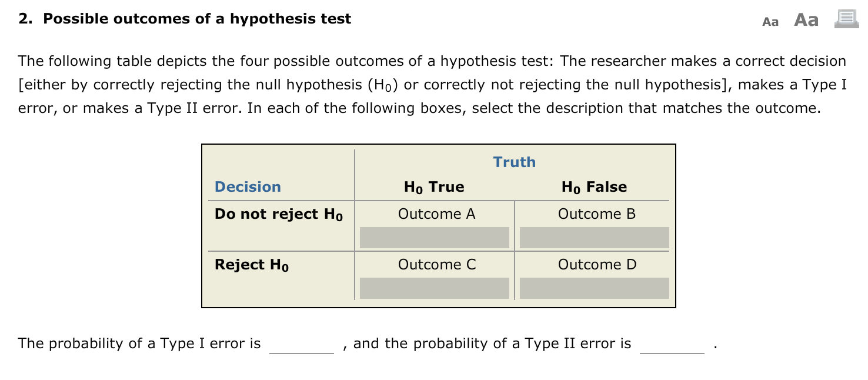Click the Truth column header

[514, 162]
